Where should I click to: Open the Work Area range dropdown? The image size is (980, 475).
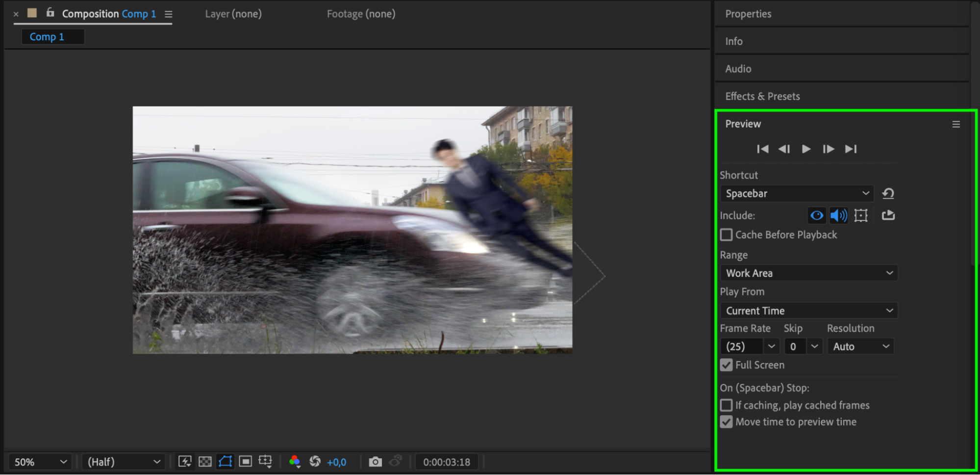pos(808,273)
